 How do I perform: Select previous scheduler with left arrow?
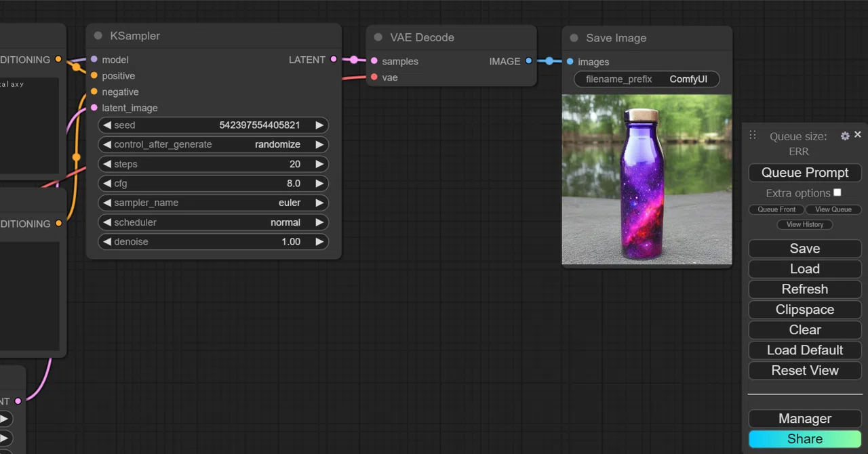(x=106, y=222)
